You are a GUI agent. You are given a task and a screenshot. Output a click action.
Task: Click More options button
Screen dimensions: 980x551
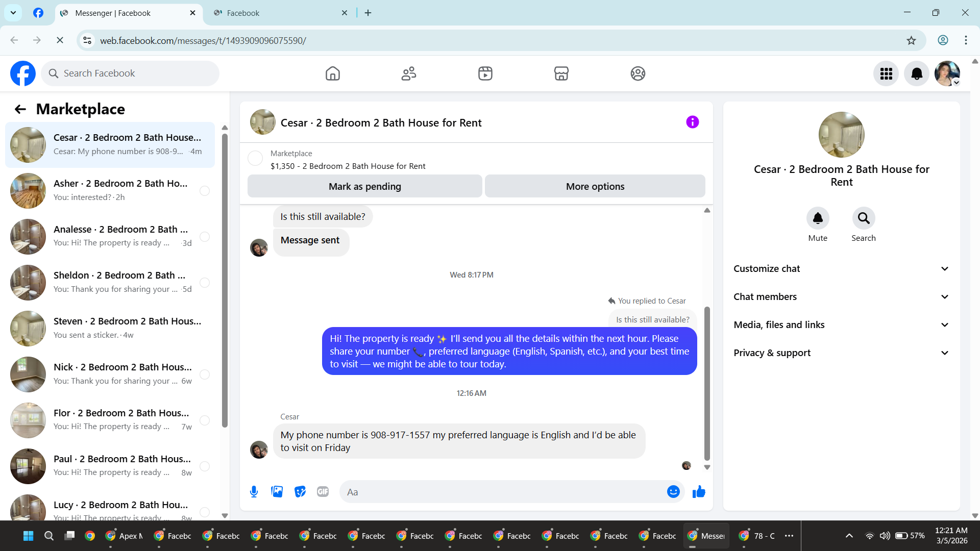[x=595, y=186]
